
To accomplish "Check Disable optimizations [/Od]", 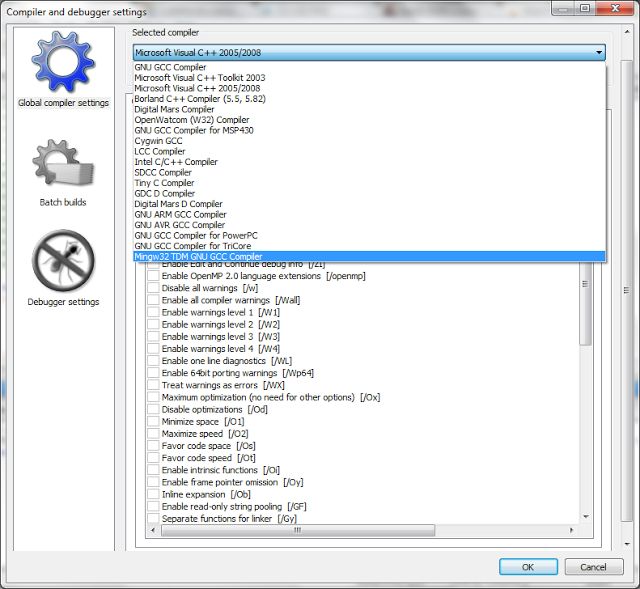I will pyautogui.click(x=153, y=409).
